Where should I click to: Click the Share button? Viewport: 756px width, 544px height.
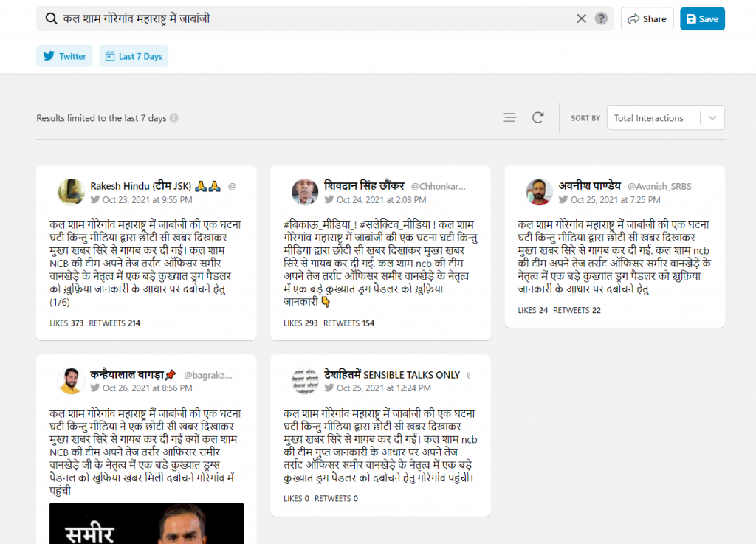[647, 19]
